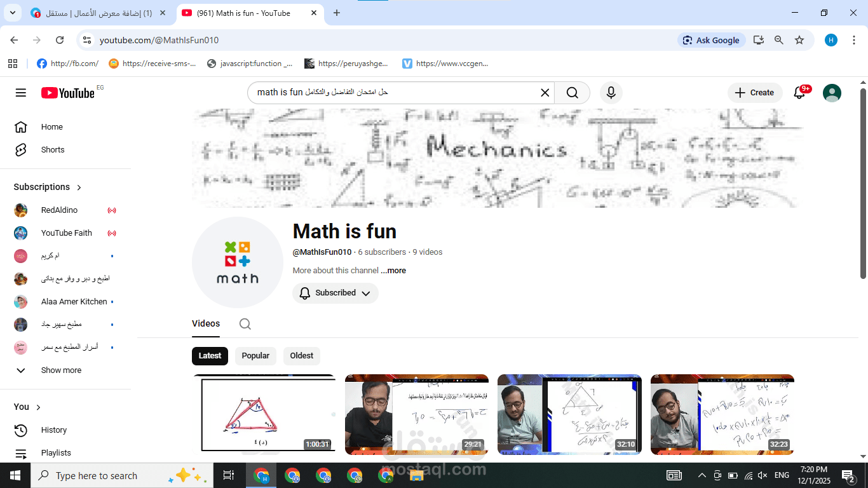The height and width of the screenshot is (488, 868).
Task: Open Task View on taskbar
Action: 229,475
